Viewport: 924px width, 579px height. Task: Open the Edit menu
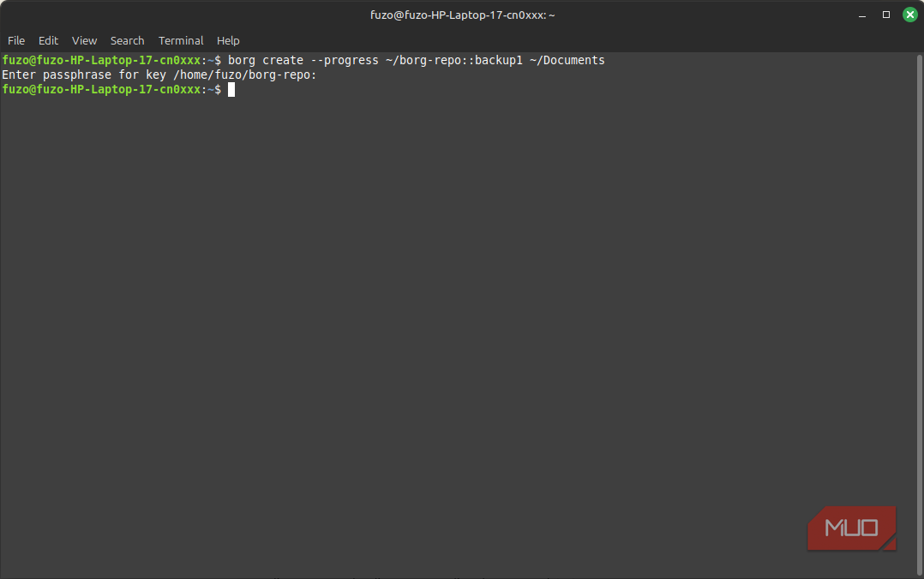point(48,40)
